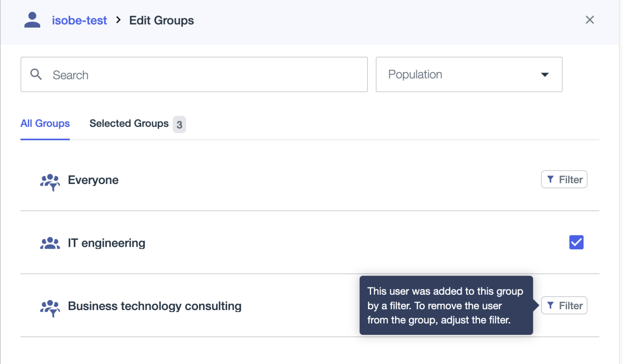Click the funnel icon in Everyone's Filter button
Image resolution: width=623 pixels, height=364 pixels.
550,179
